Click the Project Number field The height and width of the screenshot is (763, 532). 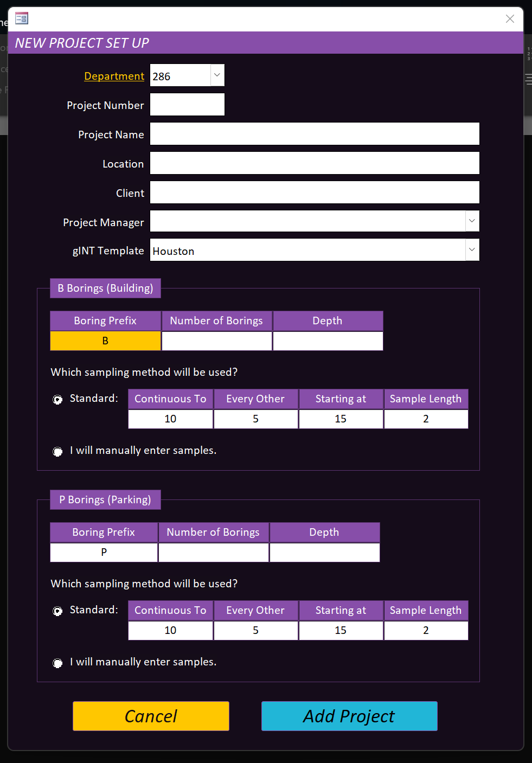[187, 105]
